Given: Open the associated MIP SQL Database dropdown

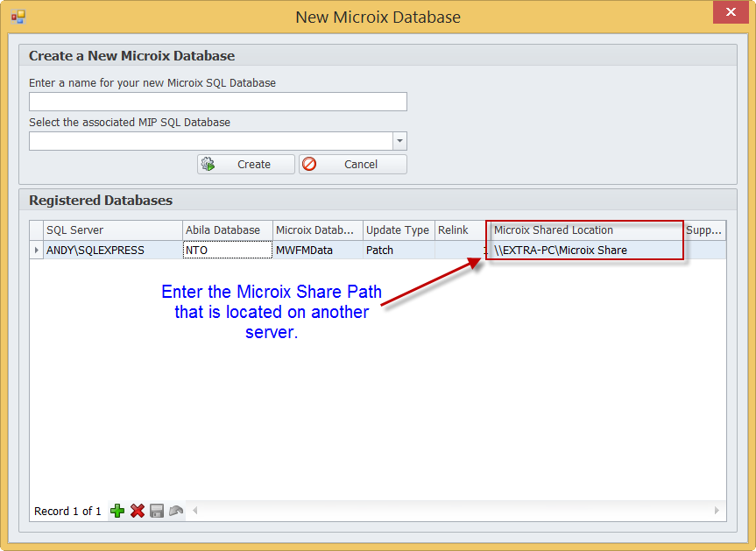Looking at the screenshot, I should [399, 141].
